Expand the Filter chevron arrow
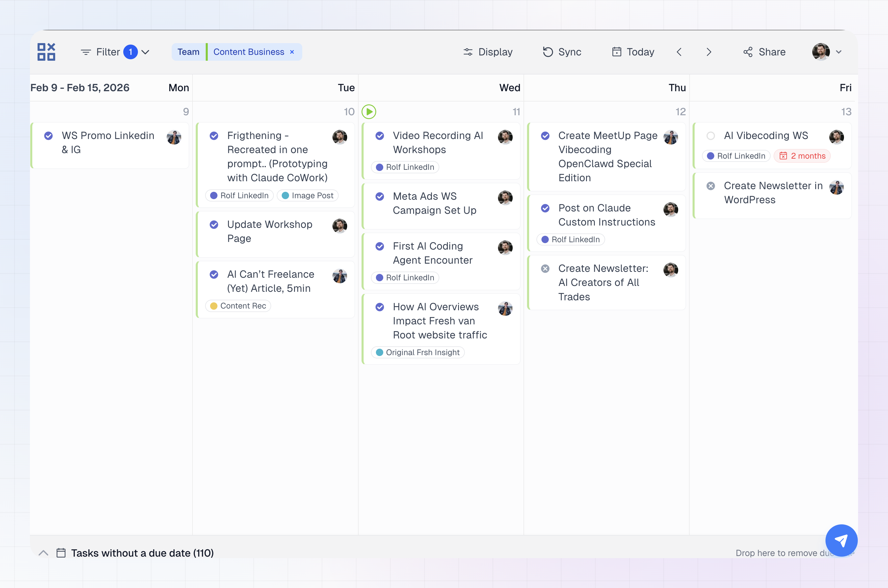 click(x=146, y=52)
